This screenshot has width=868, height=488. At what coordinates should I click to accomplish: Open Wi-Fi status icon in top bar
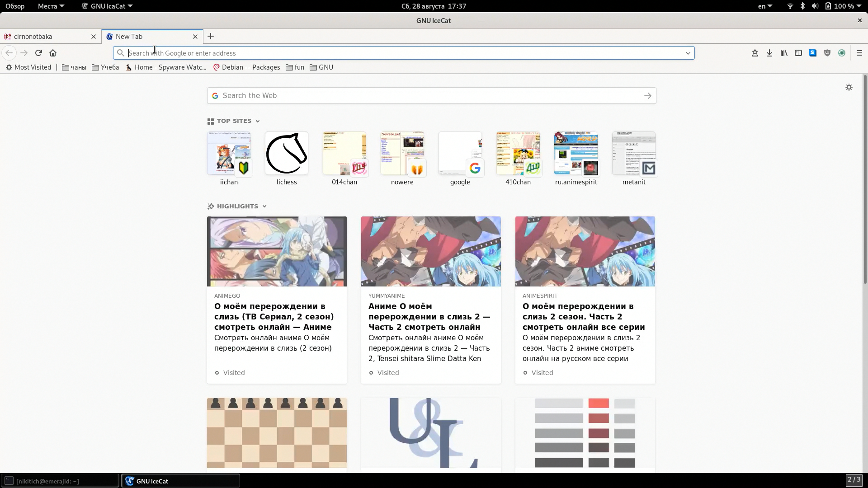pyautogui.click(x=790, y=6)
